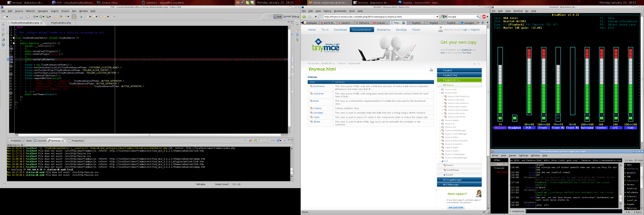Viewport: 644px width, 215px height.
Task: Click the Back navigation arrow in Eclipse toolbar
Action: pos(105,17)
